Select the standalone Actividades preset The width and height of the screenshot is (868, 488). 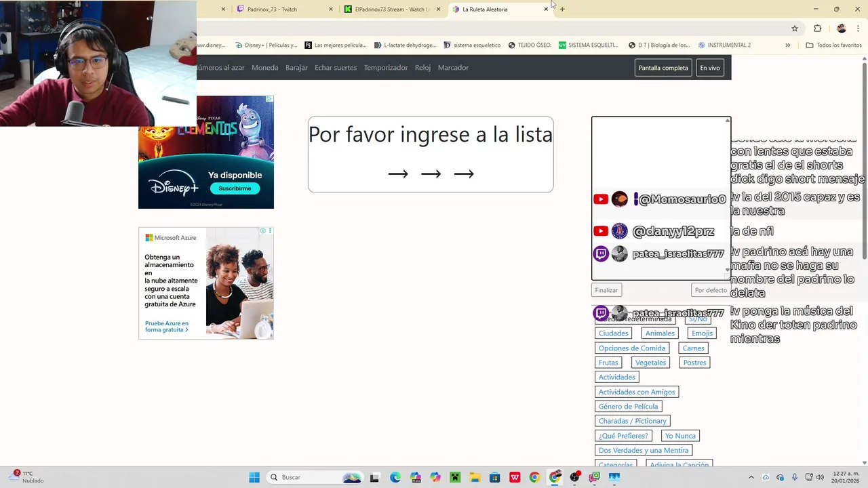617,378
